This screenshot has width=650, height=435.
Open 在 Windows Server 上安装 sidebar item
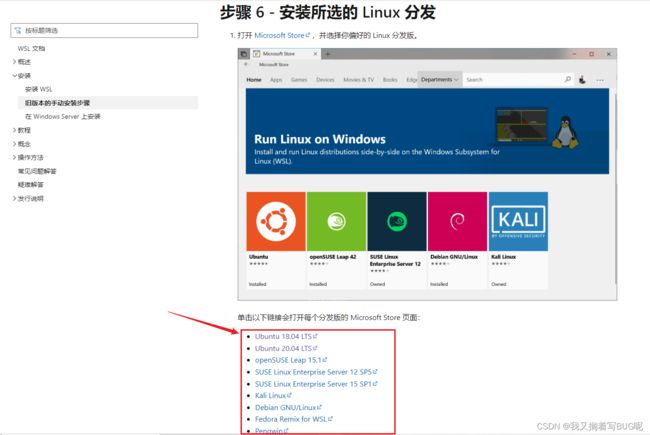click(x=63, y=117)
